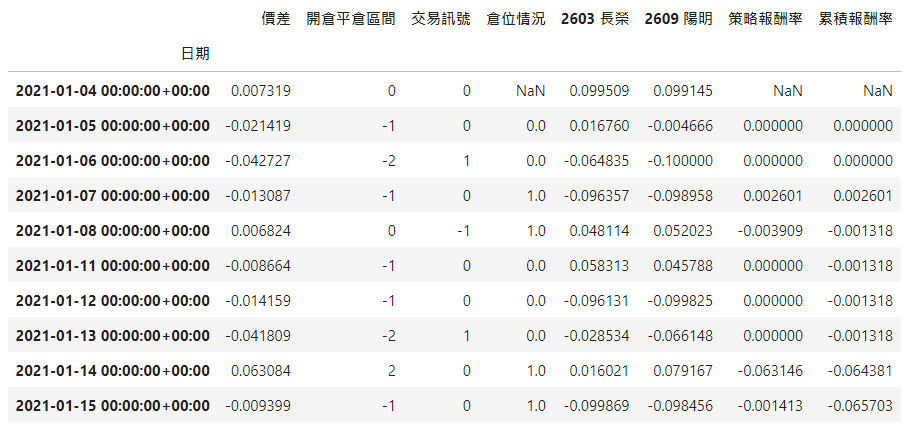Click price spread value 0.007319
This screenshot has height=428, width=906.
261,91
